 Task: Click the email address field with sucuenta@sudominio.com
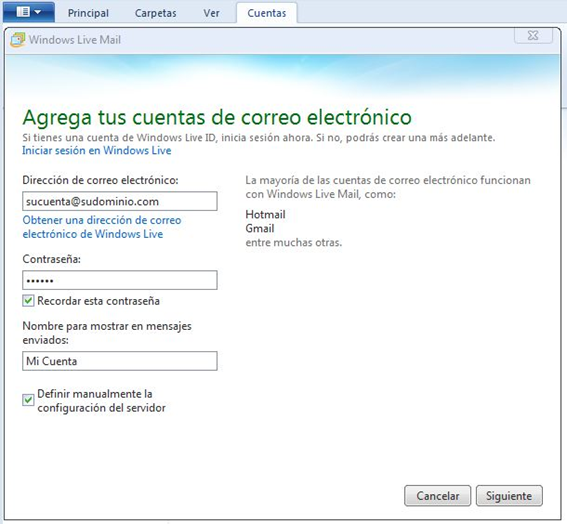120,201
